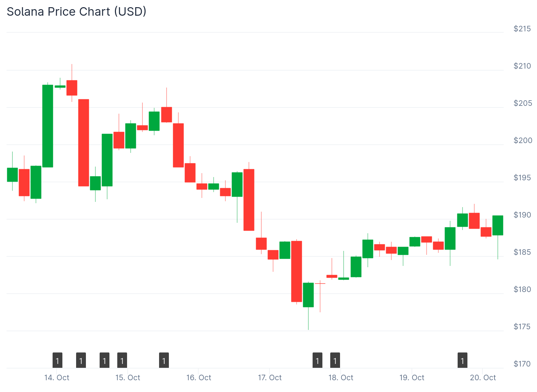Click the event marker just left of 15. Oct
This screenshot has height=392, width=537.
[122, 360]
